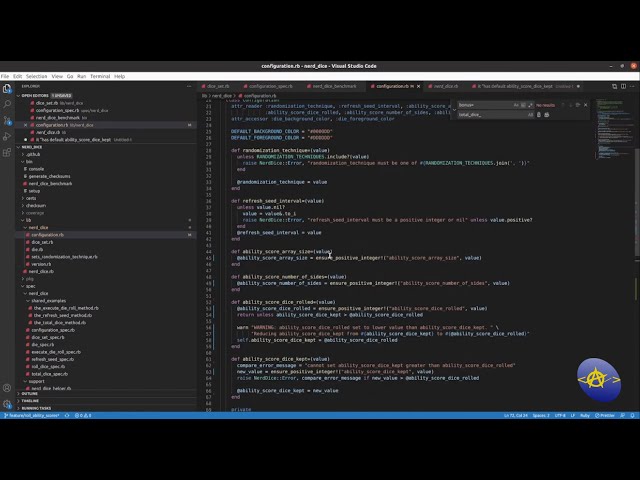The image size is (640, 480).
Task: Open notifications bell in status bar
Action: pos(632,415)
